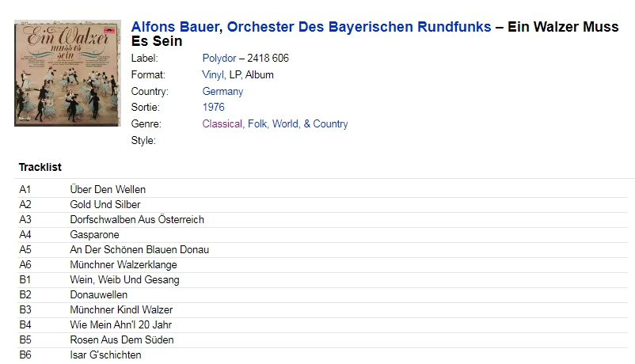This screenshot has height=364, width=635.
Task: Open the Alfons Bauer artist link
Action: click(x=175, y=27)
